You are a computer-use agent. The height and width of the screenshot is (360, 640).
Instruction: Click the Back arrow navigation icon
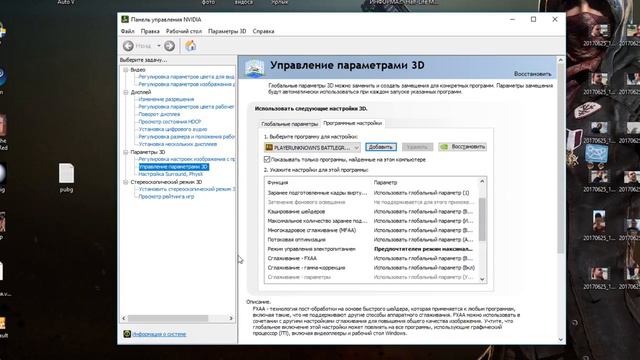(x=128, y=46)
